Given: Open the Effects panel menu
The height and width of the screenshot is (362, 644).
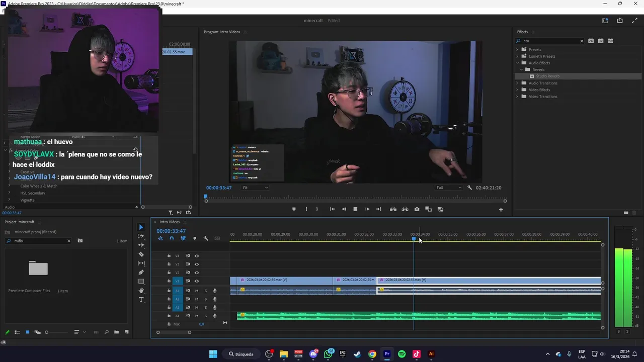Looking at the screenshot, I should coord(533,32).
